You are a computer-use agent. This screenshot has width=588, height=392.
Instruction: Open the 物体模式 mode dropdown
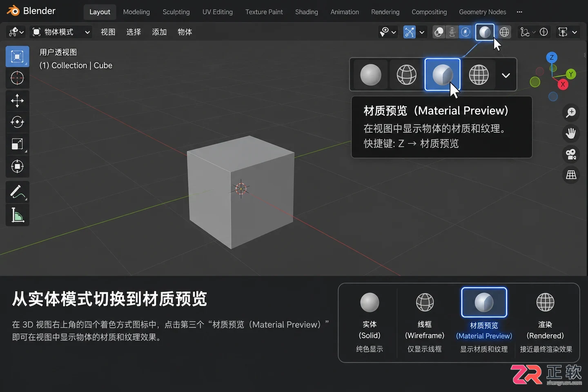coord(62,32)
